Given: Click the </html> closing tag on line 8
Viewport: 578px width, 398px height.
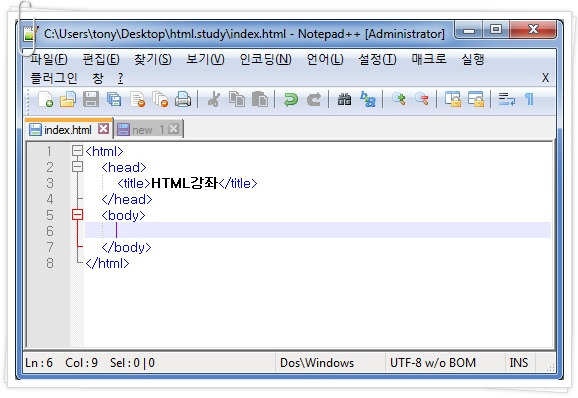Looking at the screenshot, I should tap(107, 263).
